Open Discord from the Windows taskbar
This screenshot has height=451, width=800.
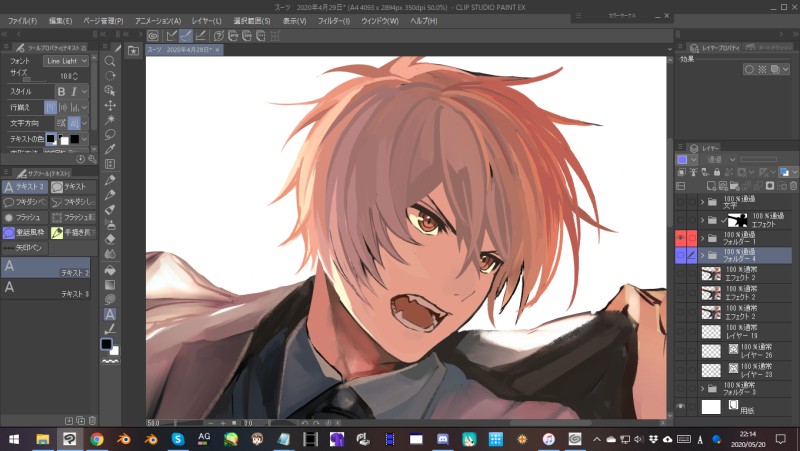[442, 439]
